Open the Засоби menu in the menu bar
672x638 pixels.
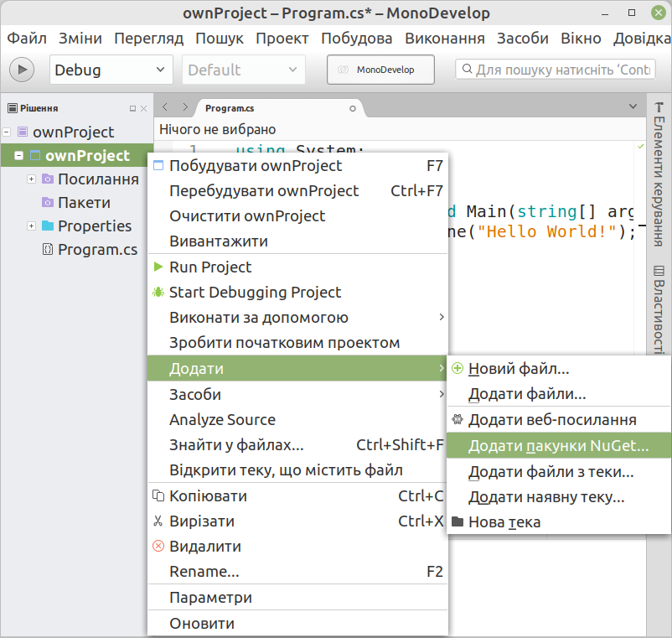pyautogui.click(x=522, y=39)
